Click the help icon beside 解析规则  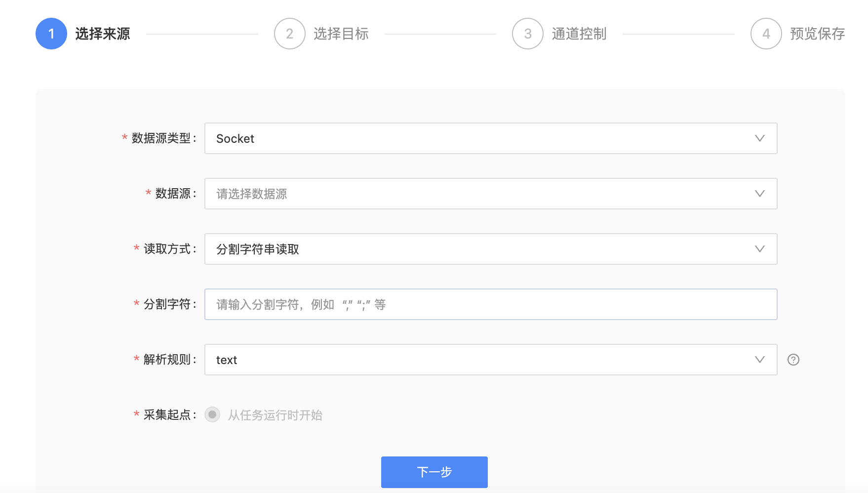(793, 360)
